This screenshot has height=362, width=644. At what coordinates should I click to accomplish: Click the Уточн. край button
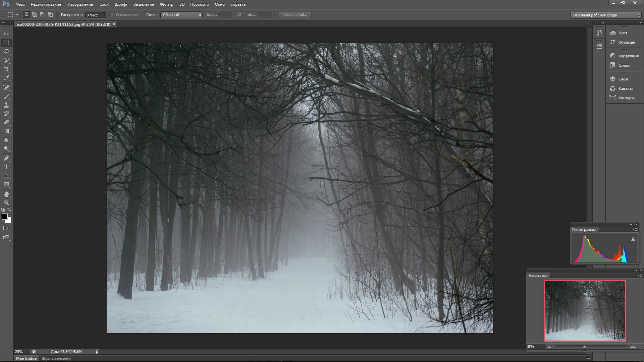click(295, 15)
